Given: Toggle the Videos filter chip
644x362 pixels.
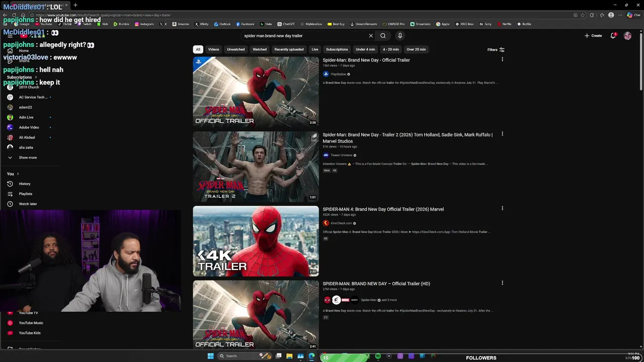Looking at the screenshot, I should point(214,49).
